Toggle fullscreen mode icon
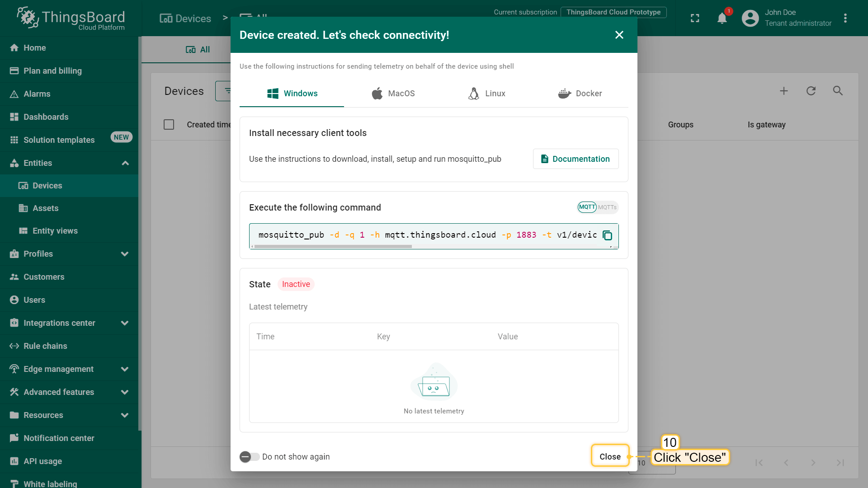868x488 pixels. [695, 18]
